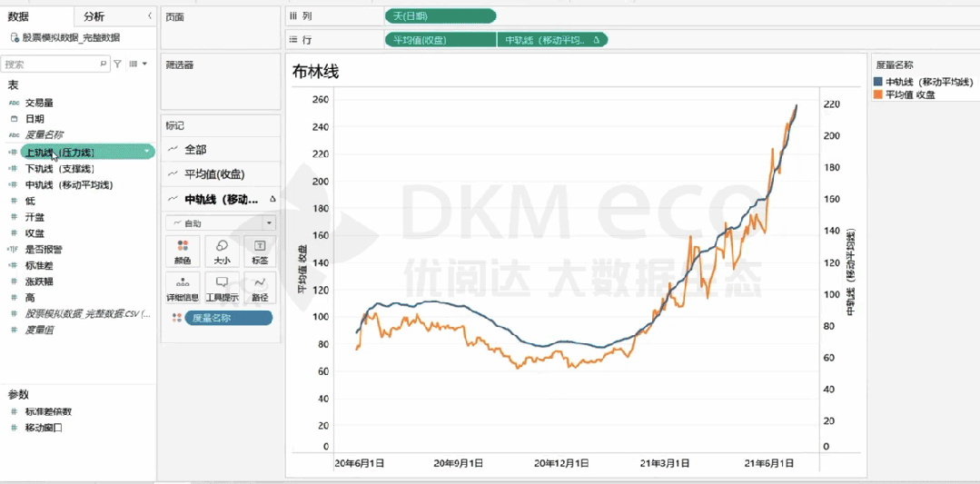Click the orange 平均值 收盘 legend color swatch

point(878,94)
